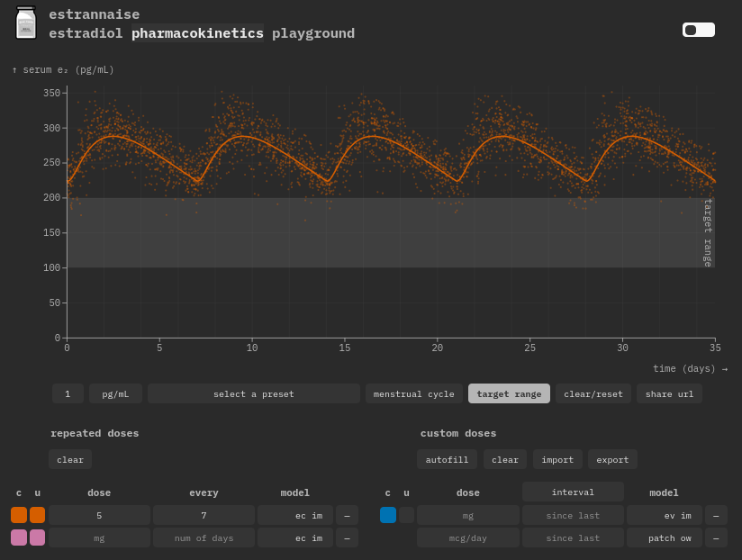Click the vertical 'target range' chart label
Screen dimensions: 742x560
coord(708,232)
